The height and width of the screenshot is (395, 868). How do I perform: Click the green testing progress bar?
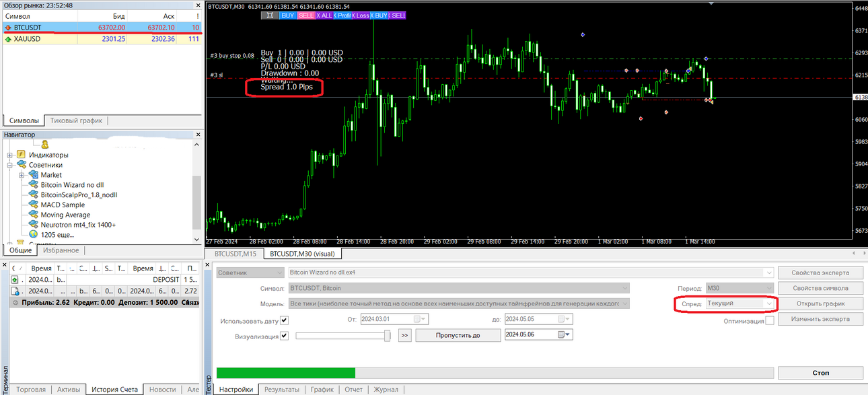(286, 372)
